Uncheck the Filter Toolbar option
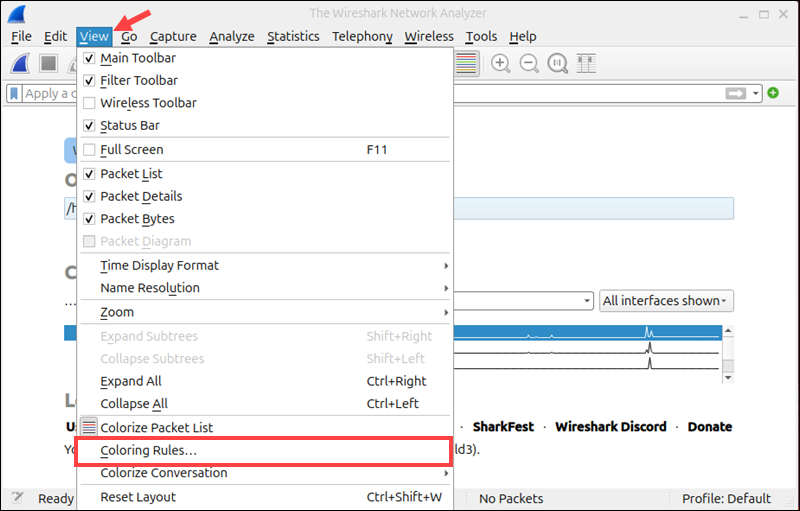 pos(89,81)
